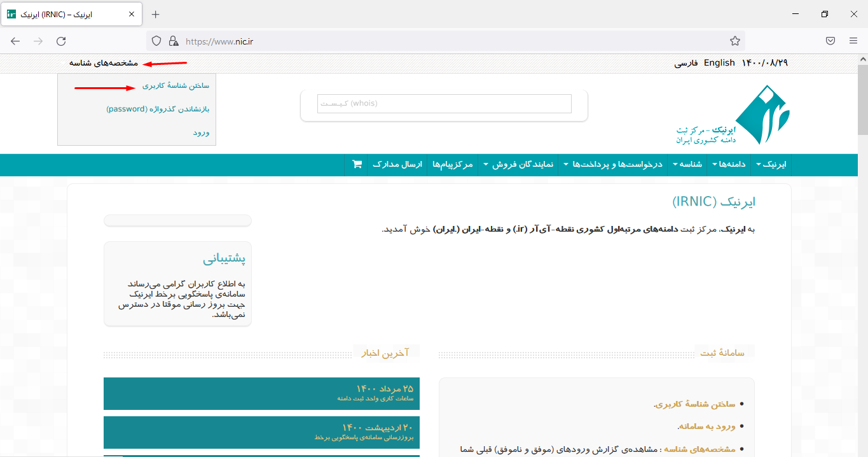Click the ساختن شناسهٔ کاربری link in سامانهٔ ثبت
Image resolution: width=868 pixels, height=457 pixels.
(x=695, y=404)
